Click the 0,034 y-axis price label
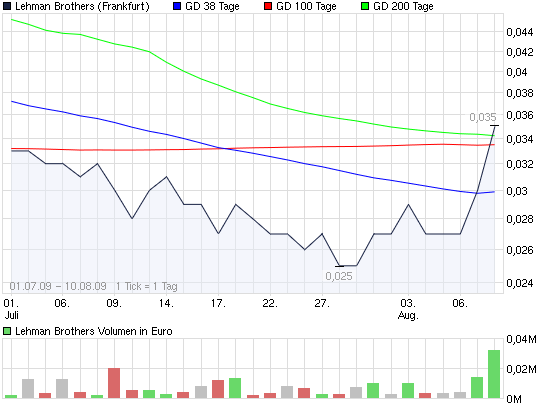Viewport: 545px width, 407px height. (x=520, y=139)
